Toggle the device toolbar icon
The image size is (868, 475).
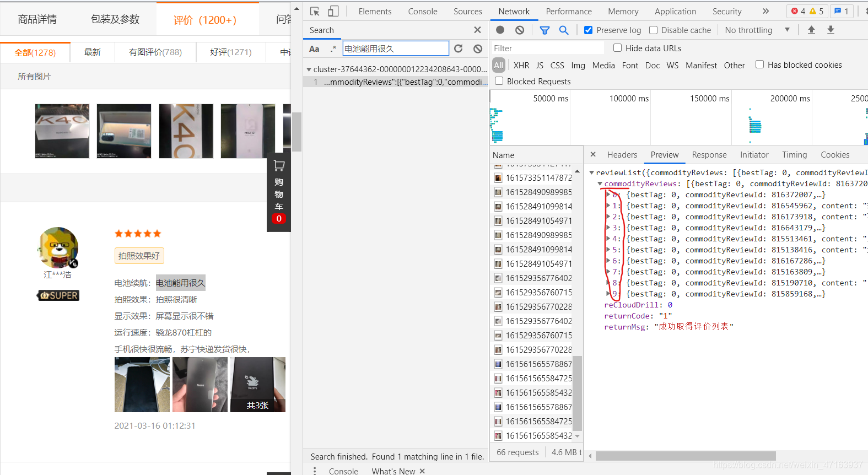click(333, 11)
